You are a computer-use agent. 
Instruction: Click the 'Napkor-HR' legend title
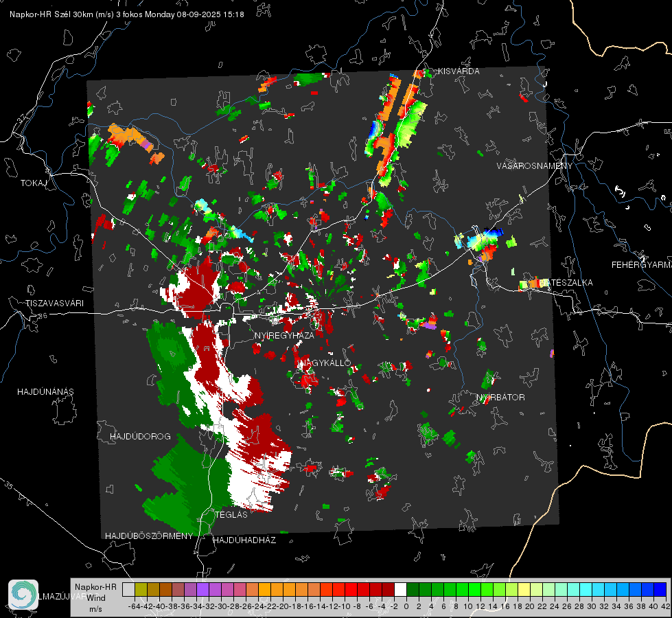click(95, 586)
